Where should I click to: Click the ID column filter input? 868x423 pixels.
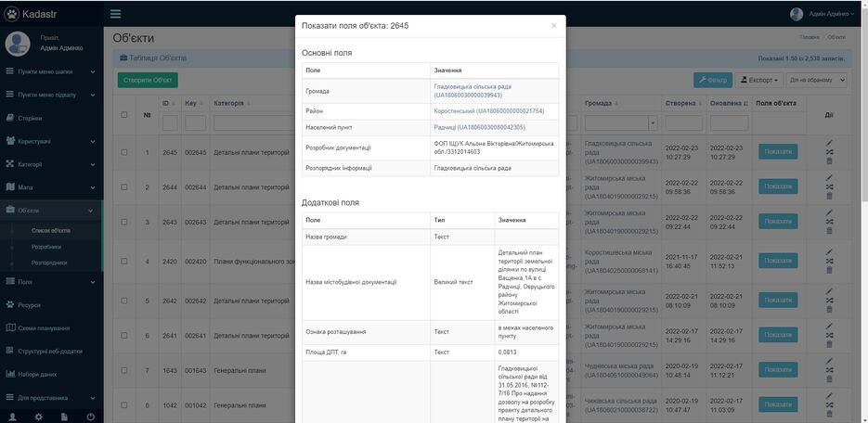170,122
